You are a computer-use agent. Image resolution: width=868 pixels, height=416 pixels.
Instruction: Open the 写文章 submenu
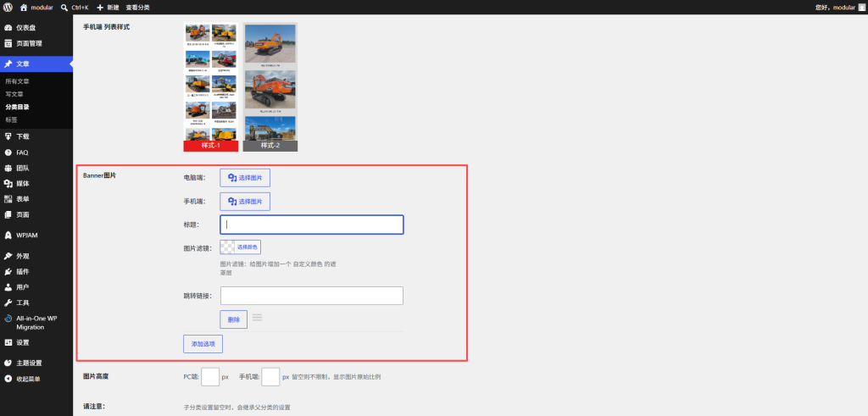tap(14, 94)
